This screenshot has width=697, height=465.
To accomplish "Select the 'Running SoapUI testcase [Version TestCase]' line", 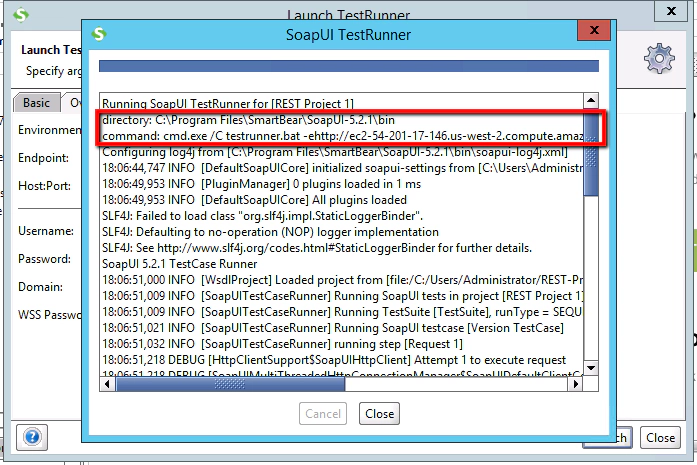I will (333, 328).
